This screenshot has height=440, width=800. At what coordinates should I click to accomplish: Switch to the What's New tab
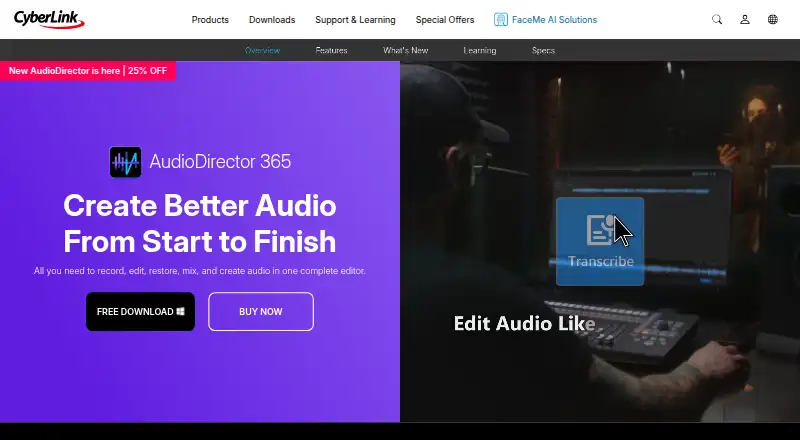406,51
